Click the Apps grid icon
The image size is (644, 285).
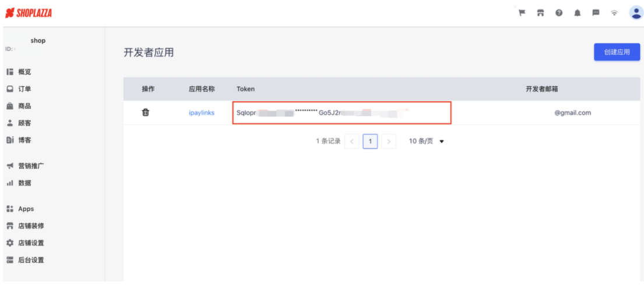[10, 209]
